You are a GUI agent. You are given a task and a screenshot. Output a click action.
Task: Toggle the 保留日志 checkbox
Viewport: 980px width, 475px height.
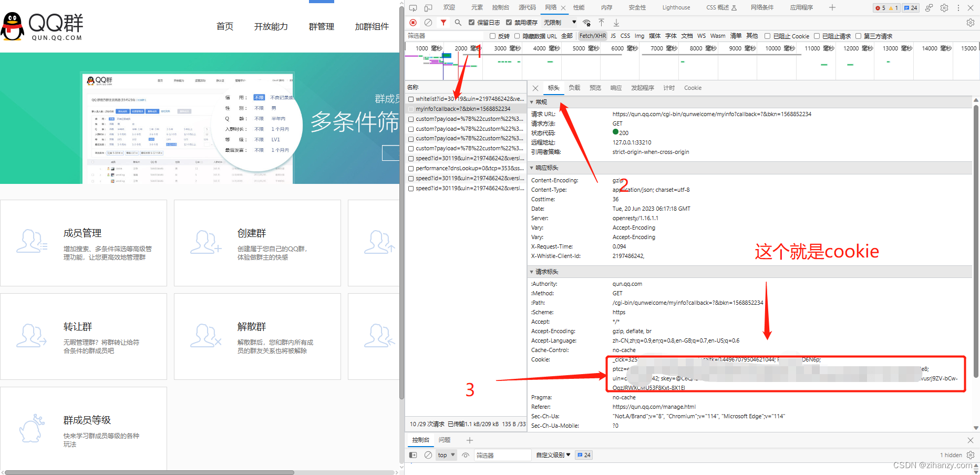click(471, 23)
